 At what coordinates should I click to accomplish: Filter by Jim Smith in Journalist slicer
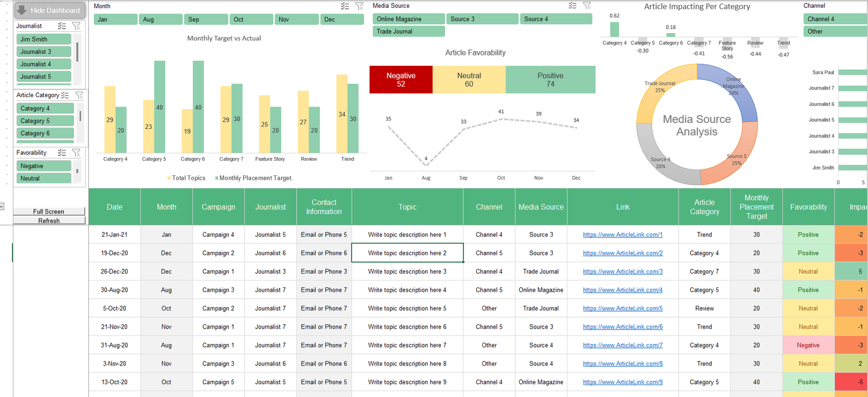point(44,39)
